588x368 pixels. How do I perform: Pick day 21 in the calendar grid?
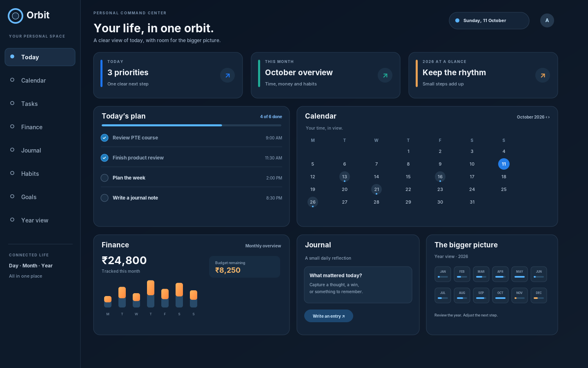(376, 189)
